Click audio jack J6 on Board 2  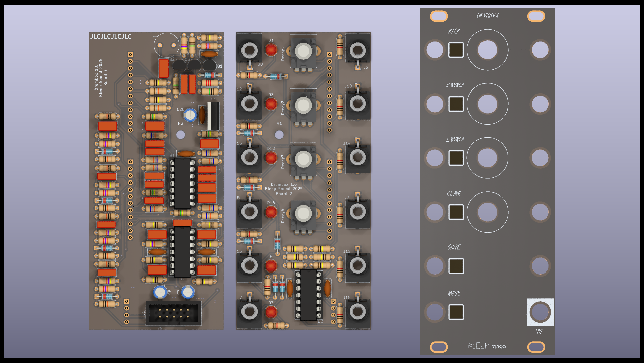tap(358, 50)
